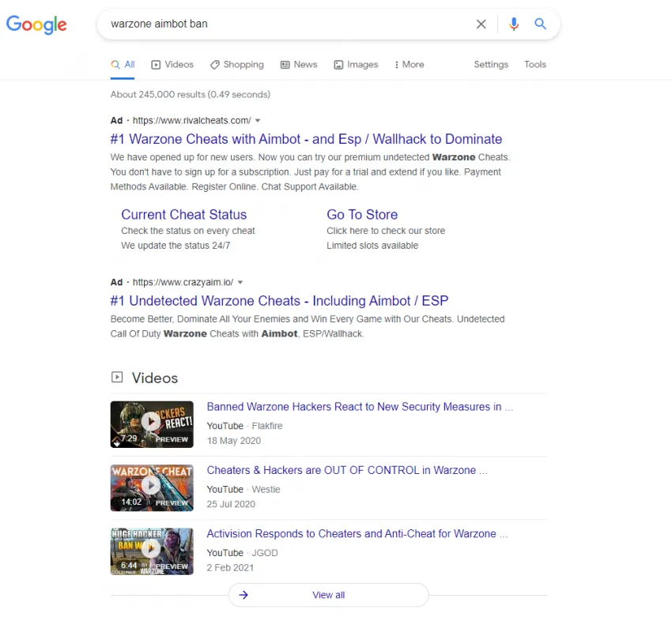
Task: Switch to the Images tab
Action: click(x=362, y=65)
